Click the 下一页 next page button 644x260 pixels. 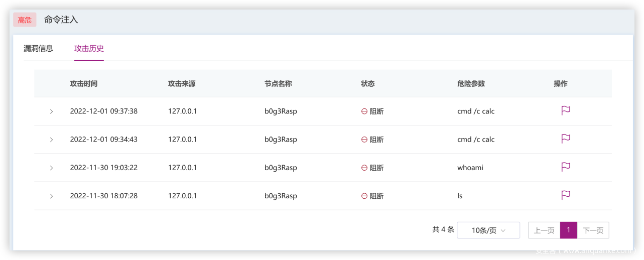click(593, 230)
